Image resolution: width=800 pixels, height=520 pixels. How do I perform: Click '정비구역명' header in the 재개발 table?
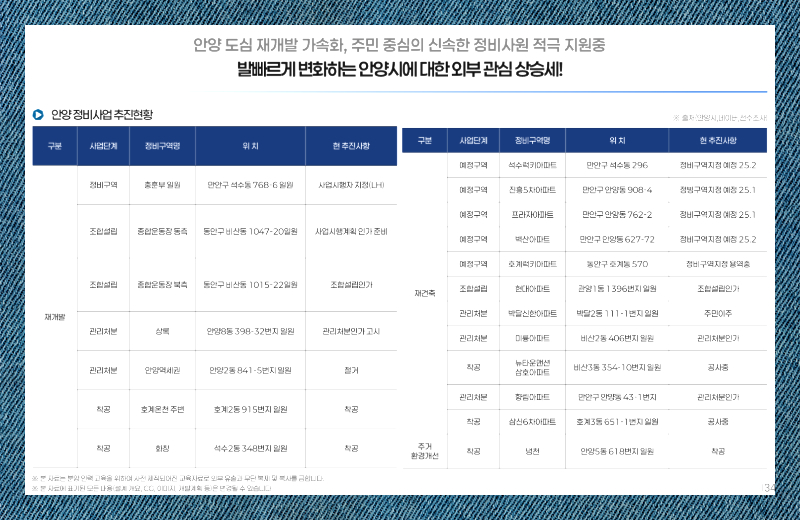click(x=162, y=146)
